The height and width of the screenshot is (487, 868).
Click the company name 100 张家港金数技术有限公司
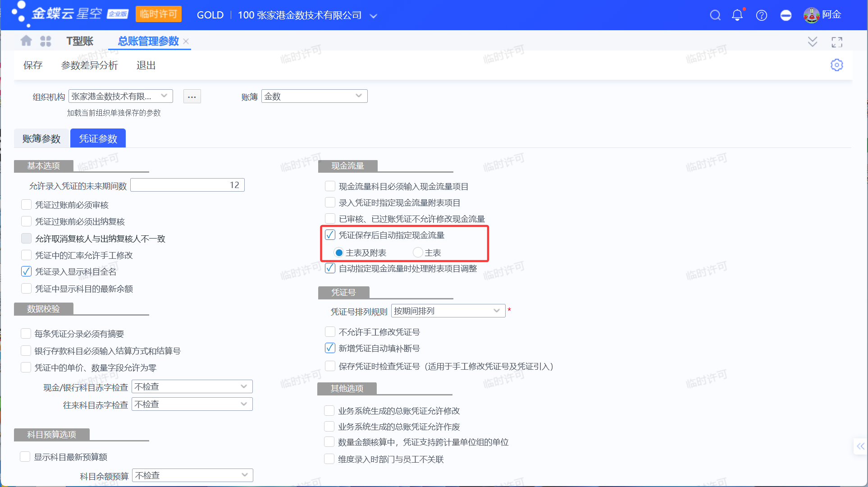(300, 15)
